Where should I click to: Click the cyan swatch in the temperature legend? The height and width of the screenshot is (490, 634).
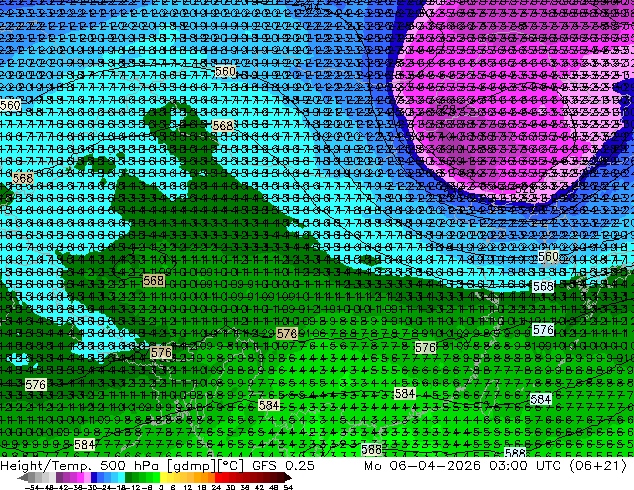tap(121, 477)
